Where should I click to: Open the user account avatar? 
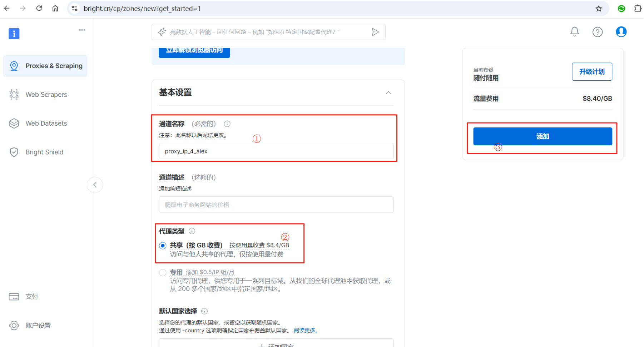621,32
